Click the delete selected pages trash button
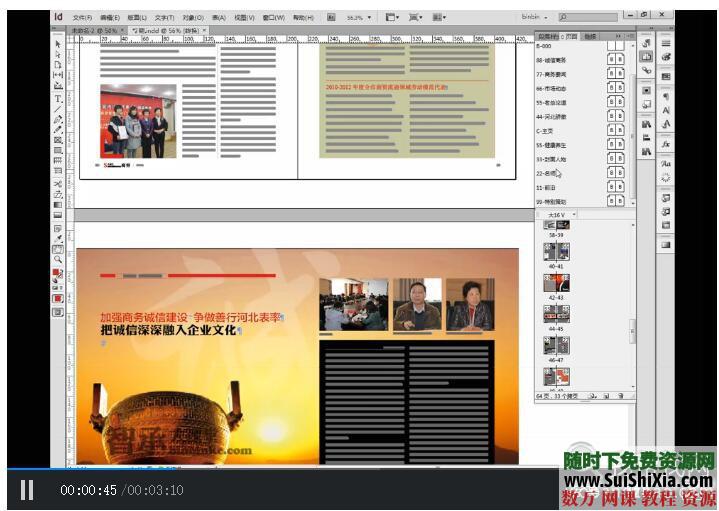 pyautogui.click(x=620, y=396)
